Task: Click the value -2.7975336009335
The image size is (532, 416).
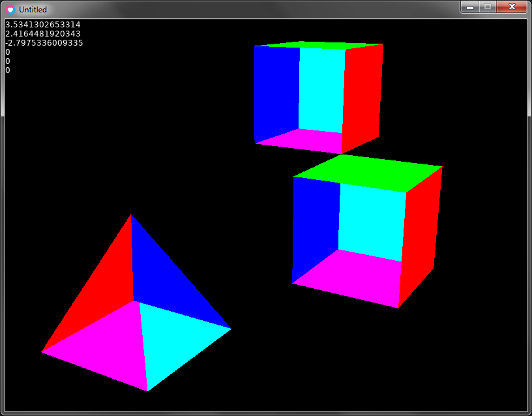Action: pos(44,43)
